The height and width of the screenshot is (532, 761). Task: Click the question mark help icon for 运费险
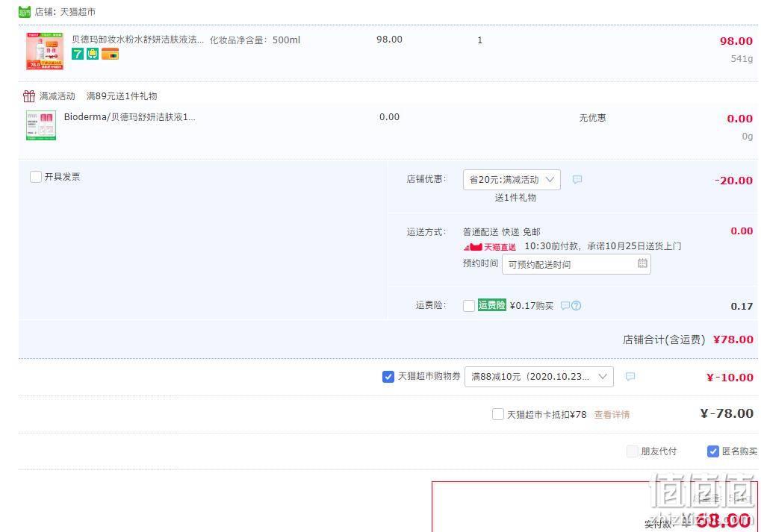576,305
